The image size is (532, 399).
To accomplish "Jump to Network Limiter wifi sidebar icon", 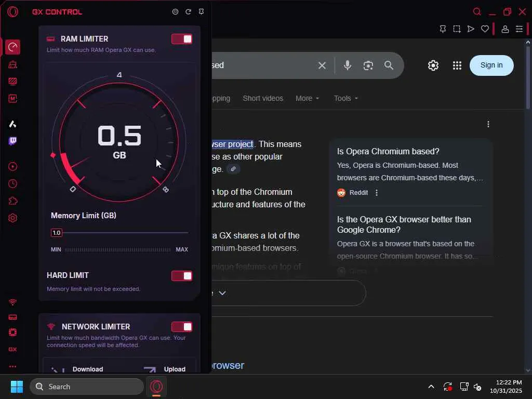I will point(12,302).
